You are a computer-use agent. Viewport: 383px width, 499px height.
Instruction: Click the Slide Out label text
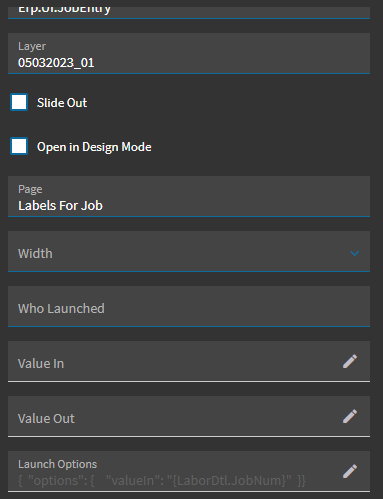point(62,103)
